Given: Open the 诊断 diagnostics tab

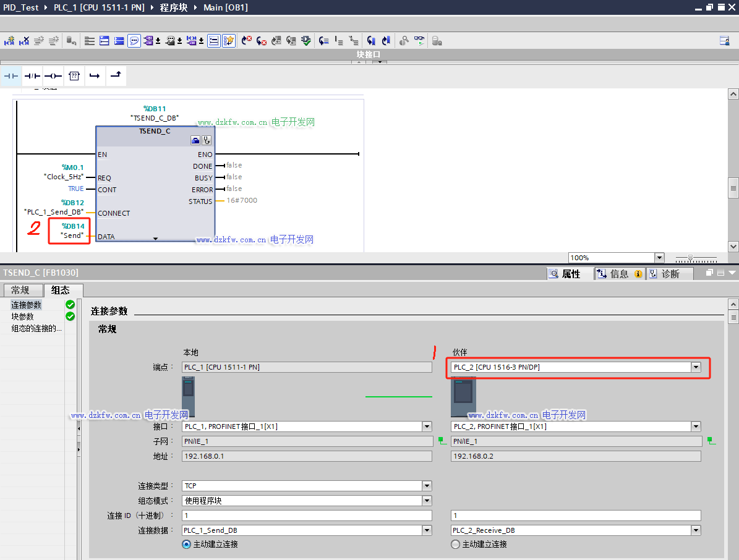Looking at the screenshot, I should pyautogui.click(x=670, y=274).
